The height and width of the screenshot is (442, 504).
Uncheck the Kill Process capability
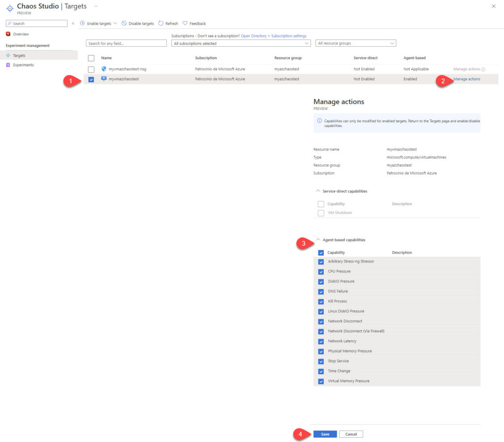[321, 302]
